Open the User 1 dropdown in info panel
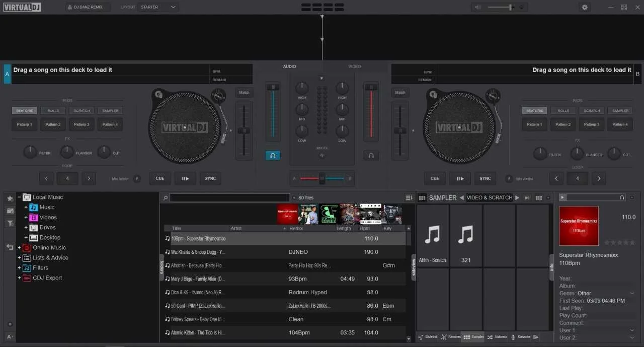 (632, 330)
